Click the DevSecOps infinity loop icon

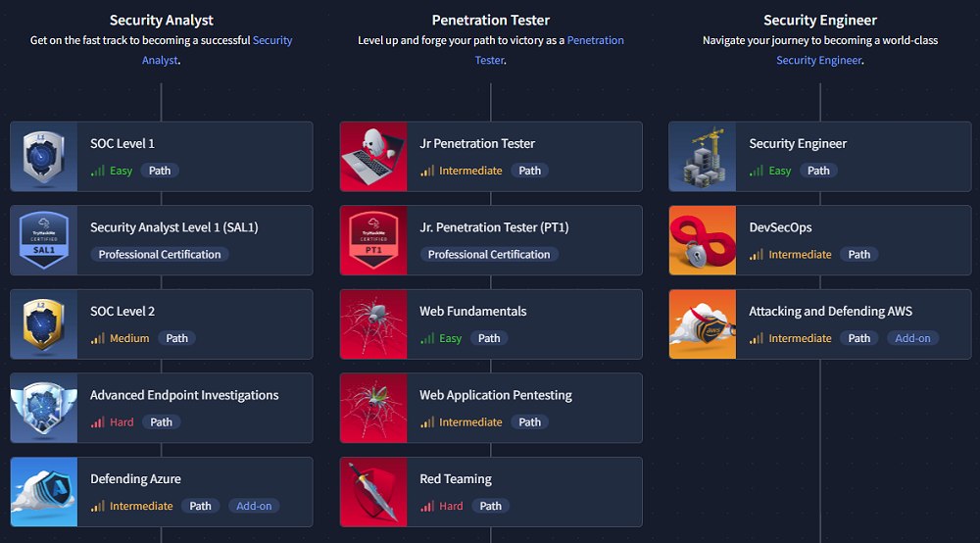point(703,240)
